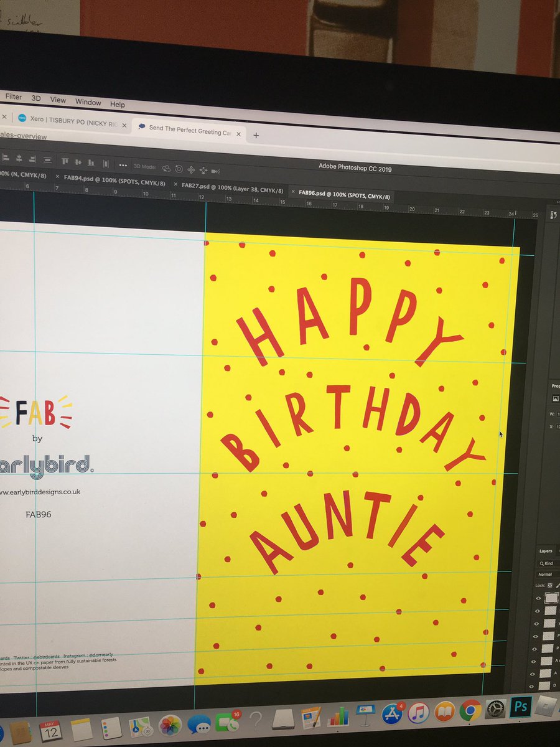Click the Layers panel tab

pos(546,551)
